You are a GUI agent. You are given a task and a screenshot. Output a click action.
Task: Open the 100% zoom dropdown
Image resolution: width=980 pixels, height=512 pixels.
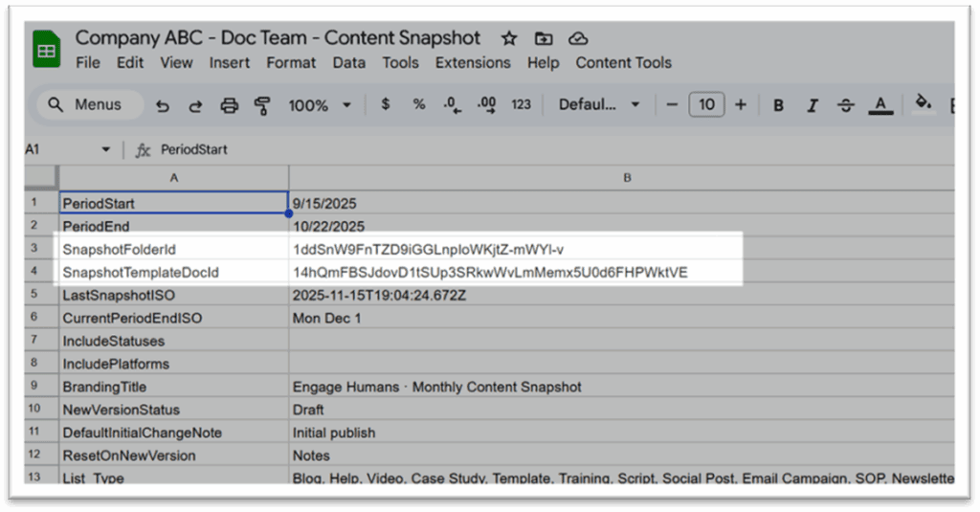coord(320,105)
